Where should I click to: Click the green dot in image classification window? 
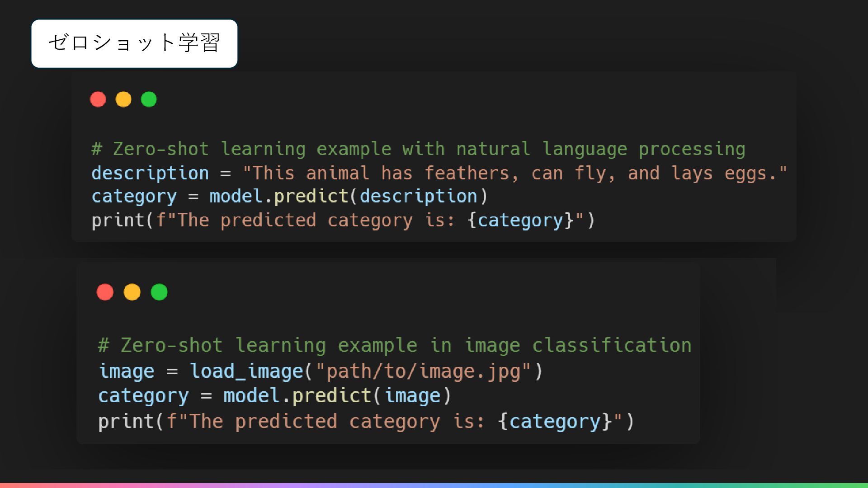[159, 292]
